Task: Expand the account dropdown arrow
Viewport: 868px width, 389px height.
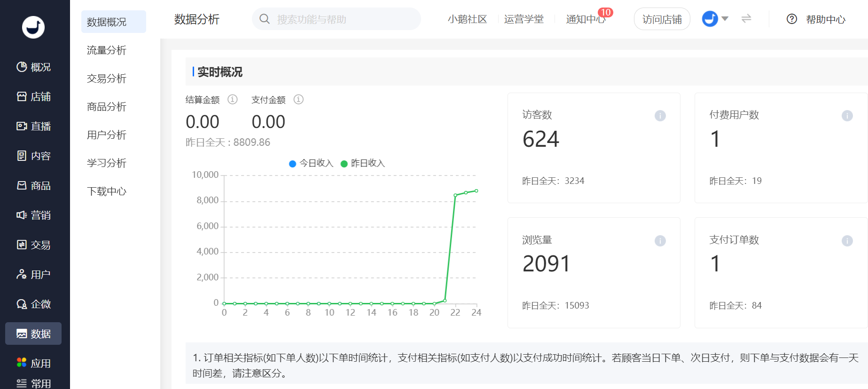Action: [x=725, y=19]
